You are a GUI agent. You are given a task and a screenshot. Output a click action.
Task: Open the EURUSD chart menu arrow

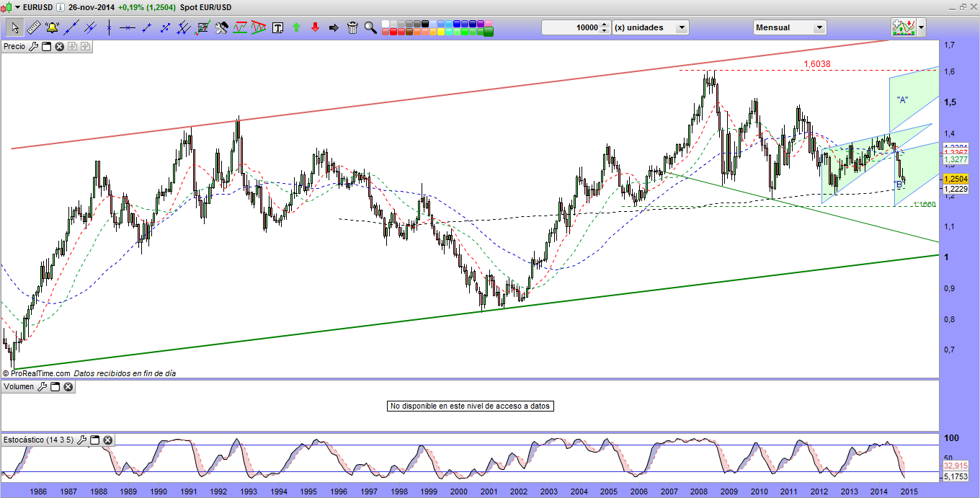tap(17, 6)
